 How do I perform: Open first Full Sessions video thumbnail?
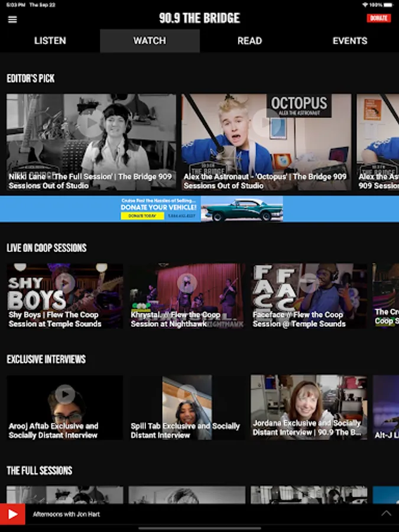(x=65, y=495)
